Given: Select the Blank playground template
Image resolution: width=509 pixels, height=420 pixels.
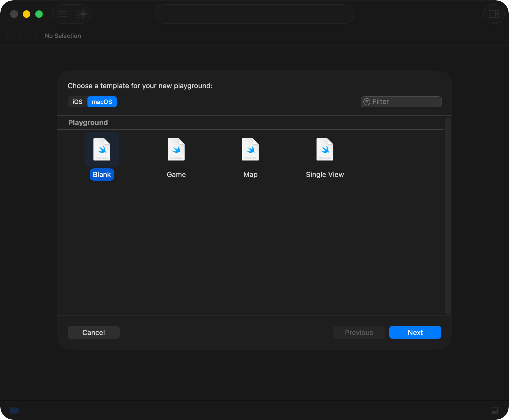Looking at the screenshot, I should tap(102, 150).
